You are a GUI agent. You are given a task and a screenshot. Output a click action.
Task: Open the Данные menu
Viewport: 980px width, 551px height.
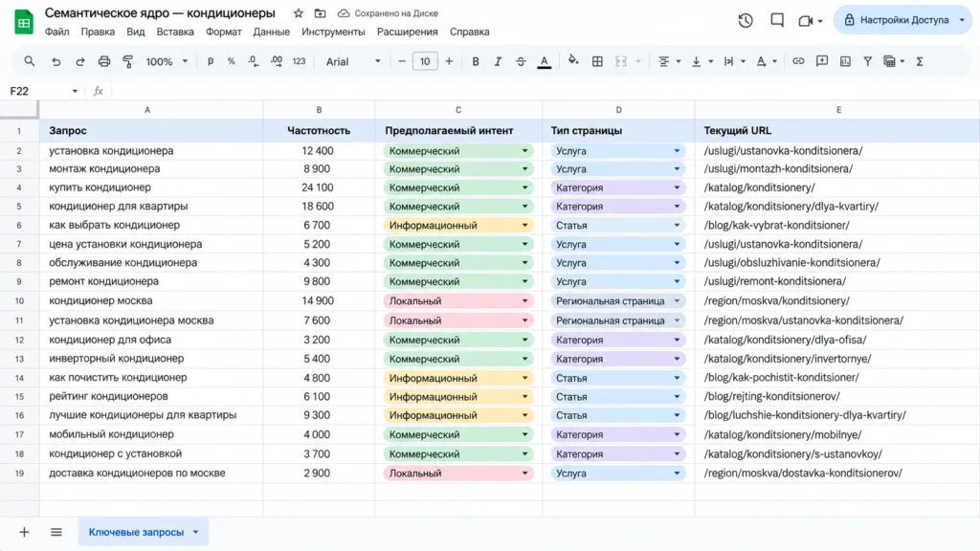tap(271, 32)
